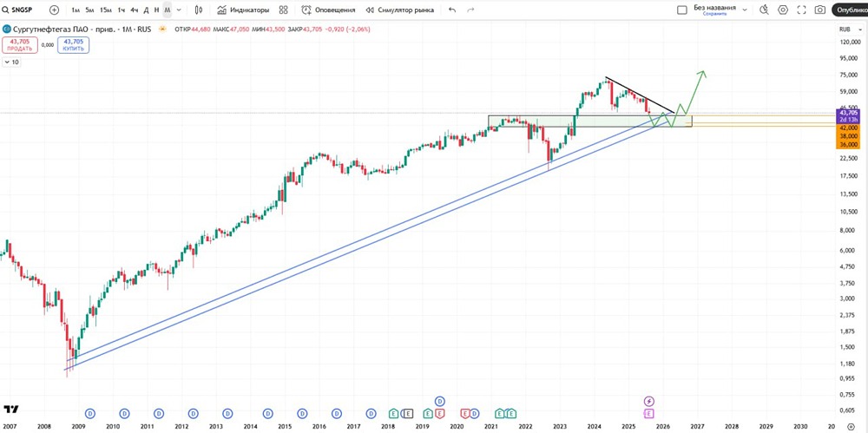Click the purple 43,705 current price label

(x=849, y=113)
